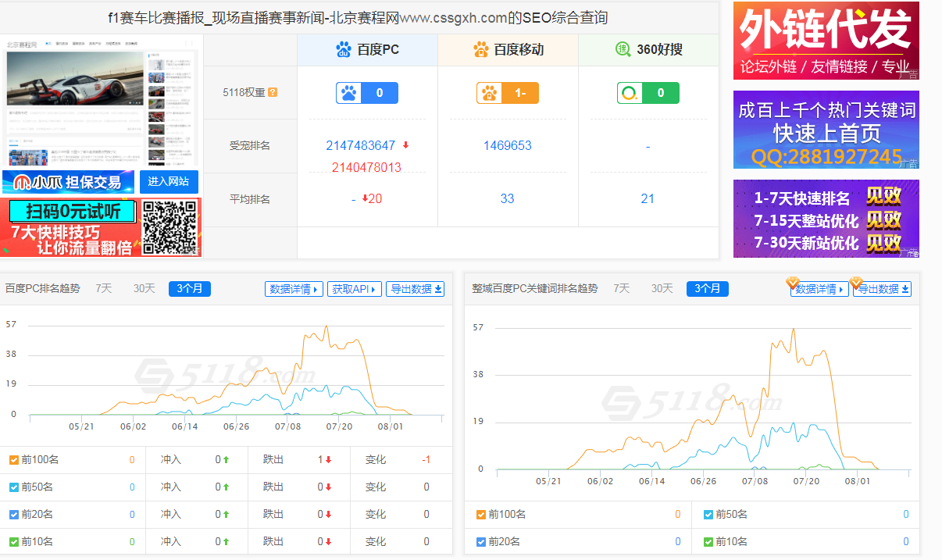The image size is (942, 560).
Task: Click the 360 weight 0 badge
Action: (648, 93)
